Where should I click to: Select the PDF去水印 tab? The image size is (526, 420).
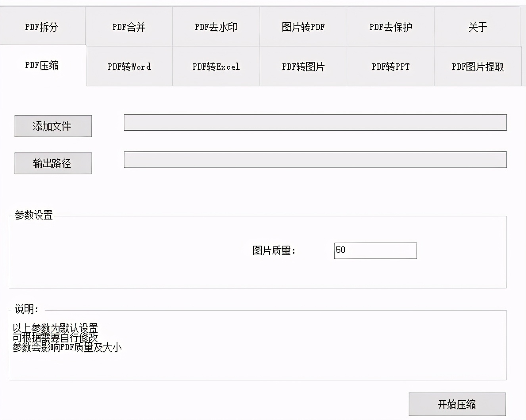pyautogui.click(x=216, y=27)
